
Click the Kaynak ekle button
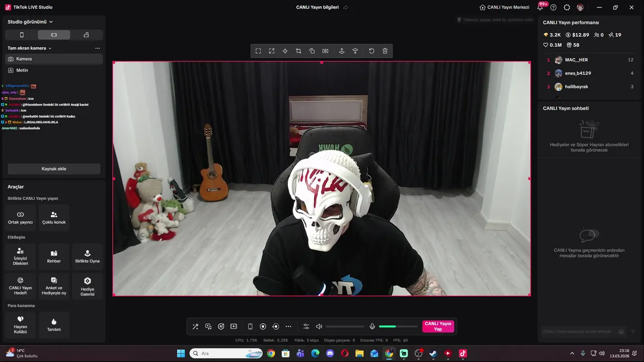click(54, 169)
